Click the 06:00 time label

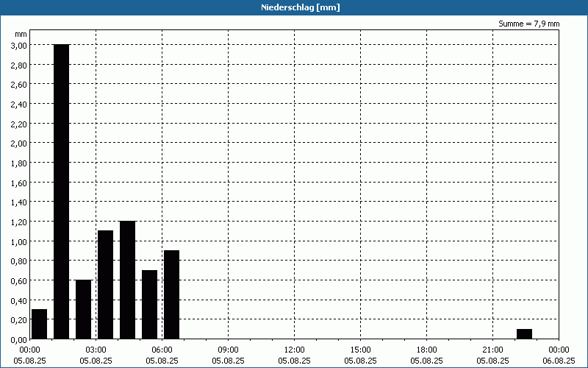point(162,350)
